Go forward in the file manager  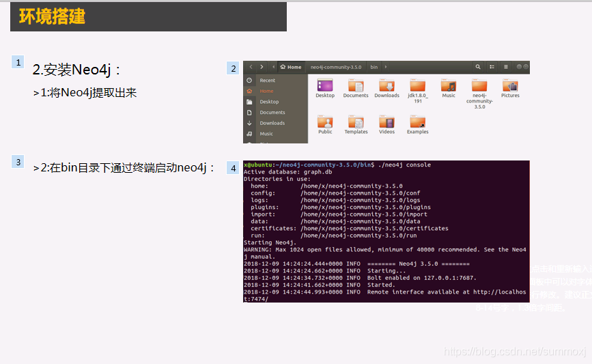tap(262, 67)
